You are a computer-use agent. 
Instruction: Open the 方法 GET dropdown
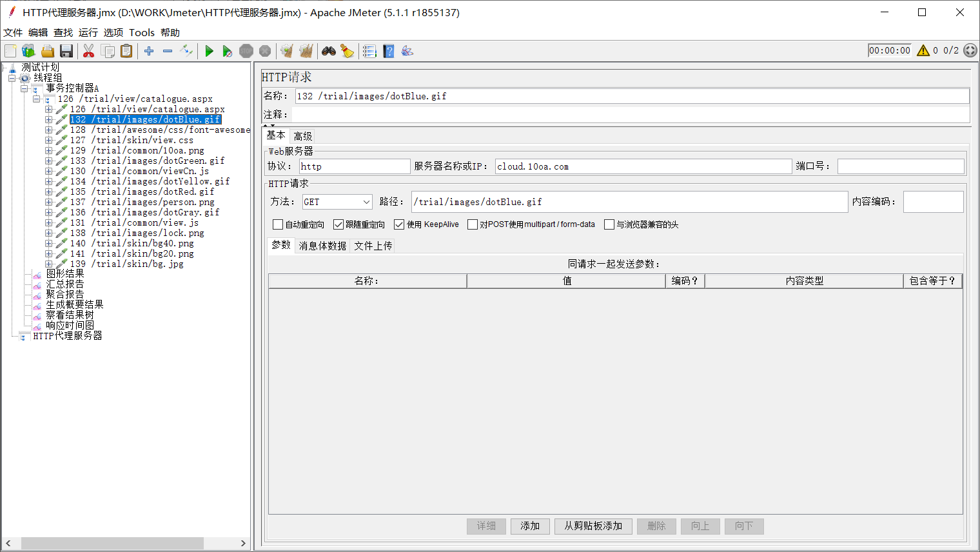coord(337,202)
